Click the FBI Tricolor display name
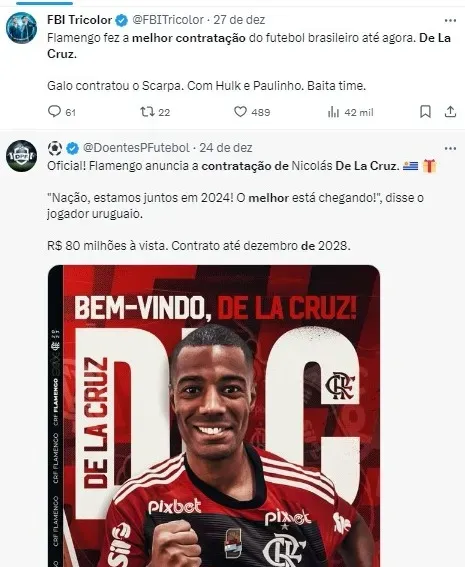 [x=80, y=20]
